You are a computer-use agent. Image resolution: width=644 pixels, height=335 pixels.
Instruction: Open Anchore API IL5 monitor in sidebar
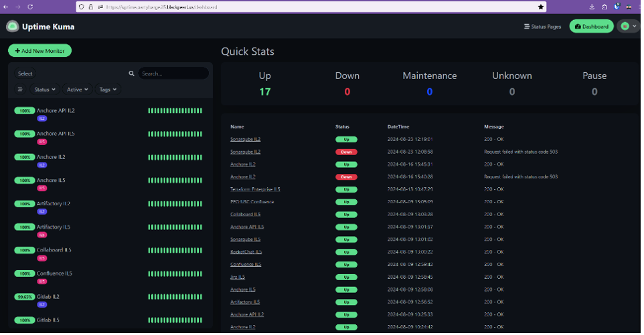[56, 134]
